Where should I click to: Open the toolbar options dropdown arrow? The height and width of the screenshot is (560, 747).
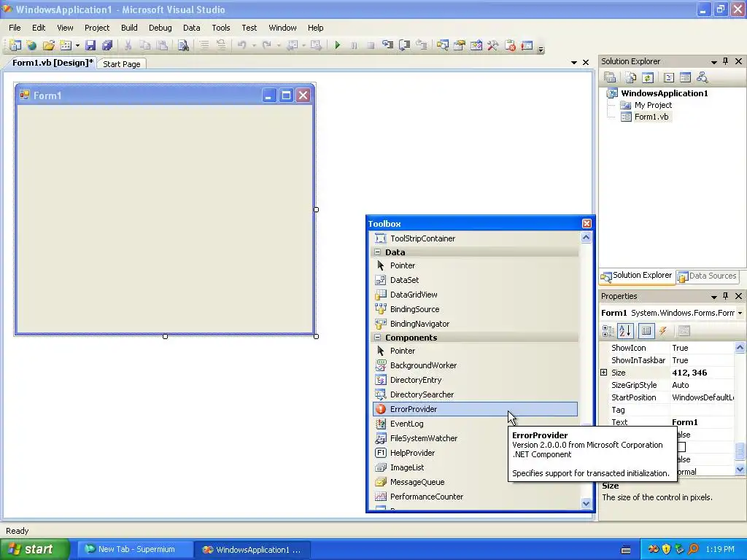click(x=541, y=49)
